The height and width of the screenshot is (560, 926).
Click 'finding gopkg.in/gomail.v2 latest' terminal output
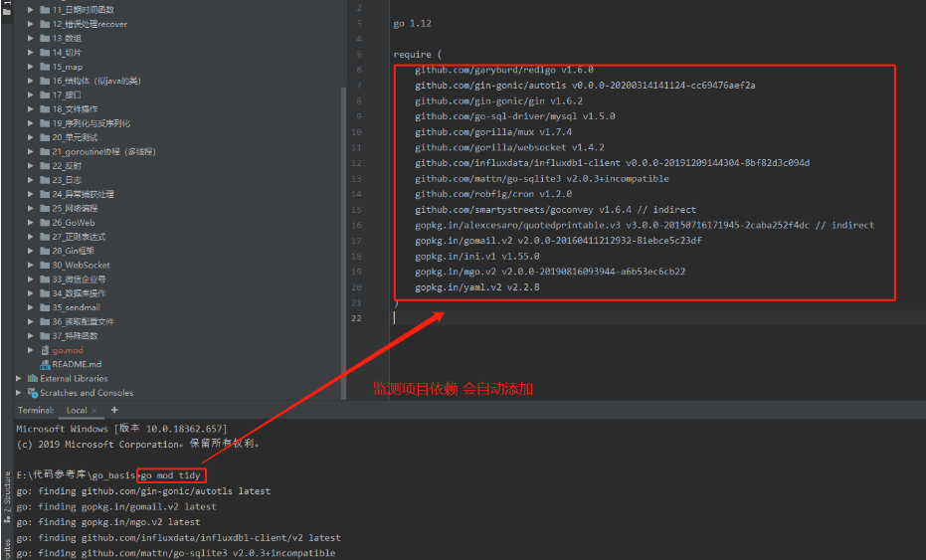point(116,507)
